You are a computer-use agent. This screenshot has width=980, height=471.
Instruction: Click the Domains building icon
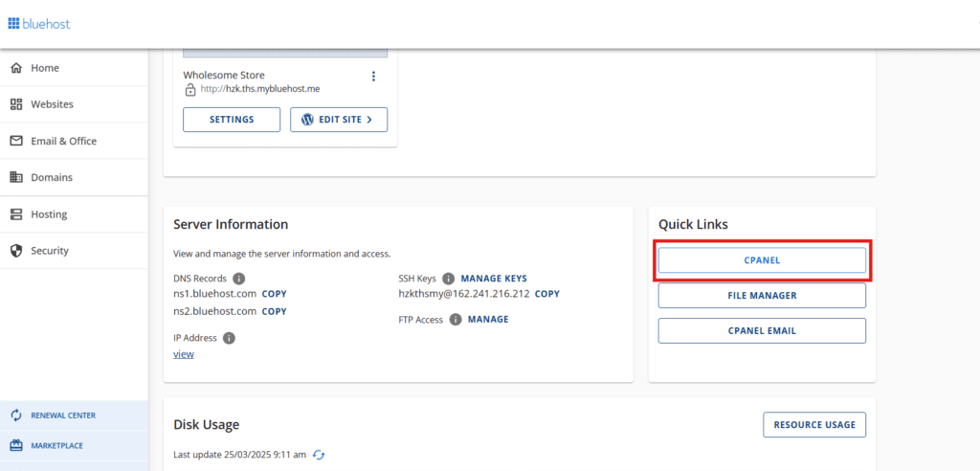pos(17,178)
